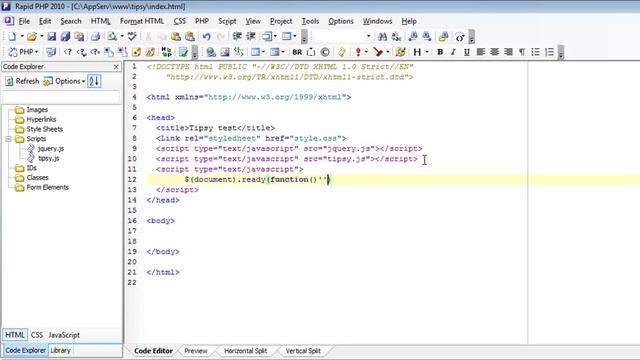Close the Code Explorer panel
Screen dimensions: 640x360
(116, 67)
